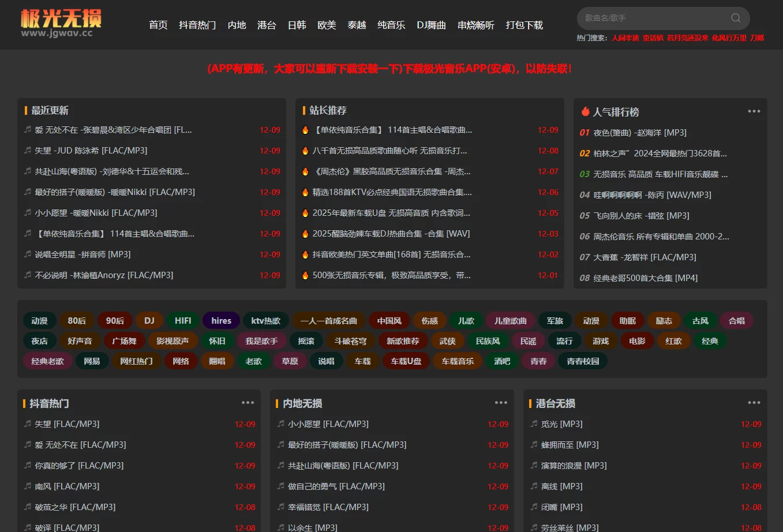Click flame icon beside 2025年最新车载U盘
The image size is (783, 532).
pyautogui.click(x=305, y=213)
